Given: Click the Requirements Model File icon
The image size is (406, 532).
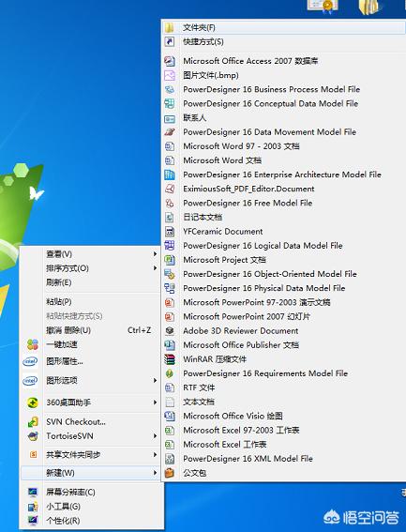Looking at the screenshot, I should click(x=170, y=373).
